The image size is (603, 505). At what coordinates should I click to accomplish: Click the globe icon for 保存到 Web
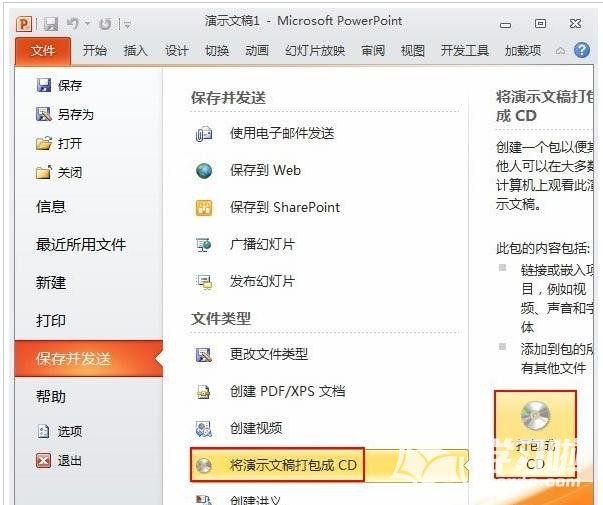click(204, 171)
